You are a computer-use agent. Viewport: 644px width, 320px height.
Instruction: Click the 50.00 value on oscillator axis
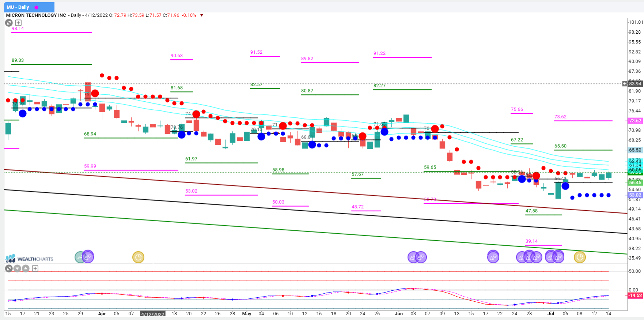(x=635, y=271)
